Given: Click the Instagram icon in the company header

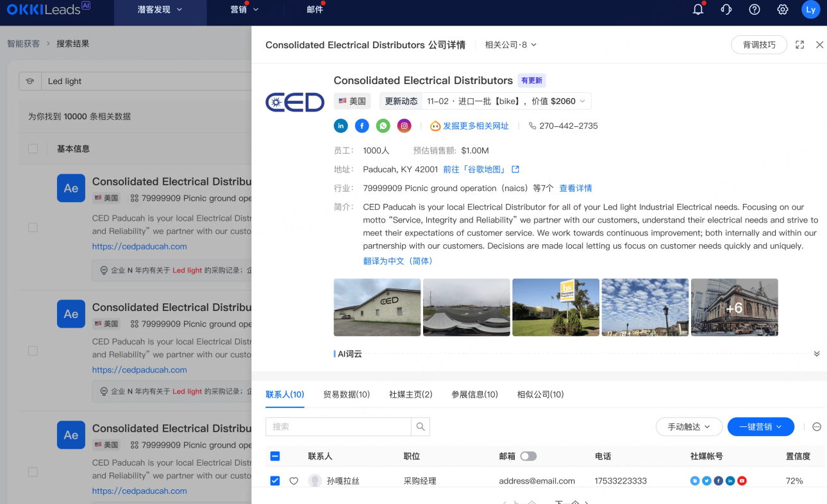Looking at the screenshot, I should pyautogui.click(x=404, y=126).
